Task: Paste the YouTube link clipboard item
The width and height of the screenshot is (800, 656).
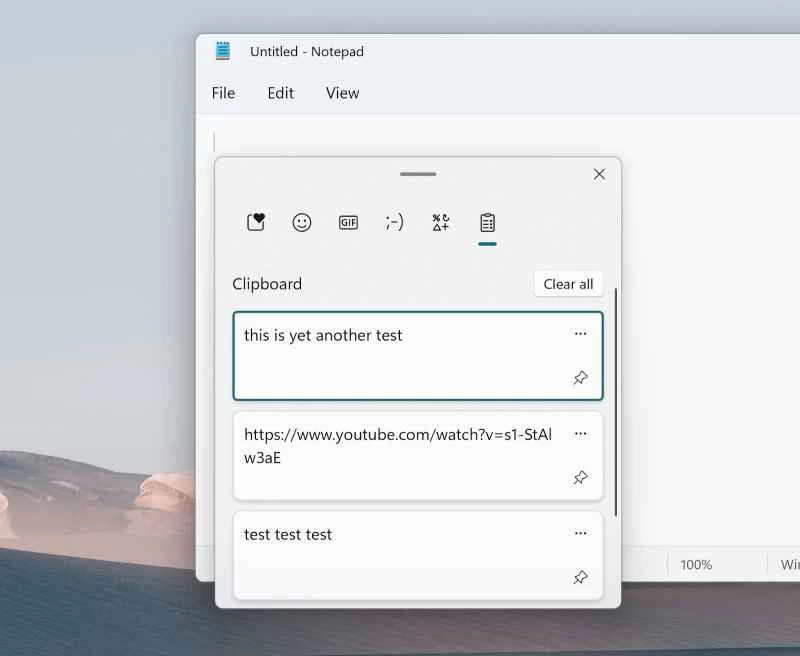Action: 400,445
